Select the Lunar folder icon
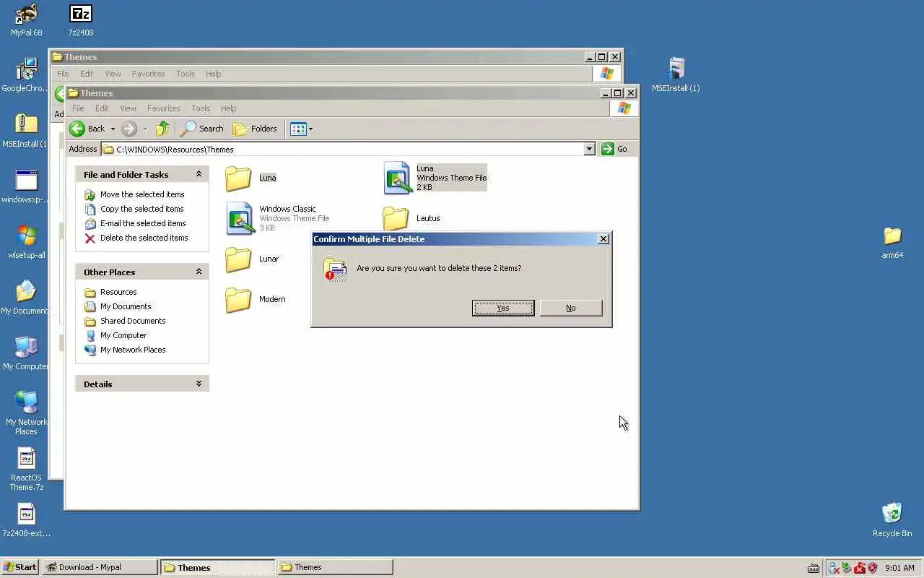Viewport: 924px width, 578px height. coord(238,259)
